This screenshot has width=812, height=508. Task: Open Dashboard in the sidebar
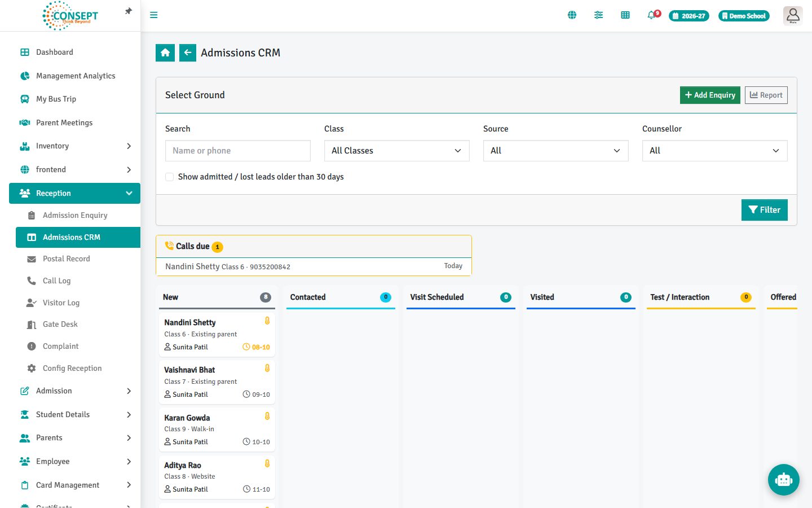coord(74,52)
